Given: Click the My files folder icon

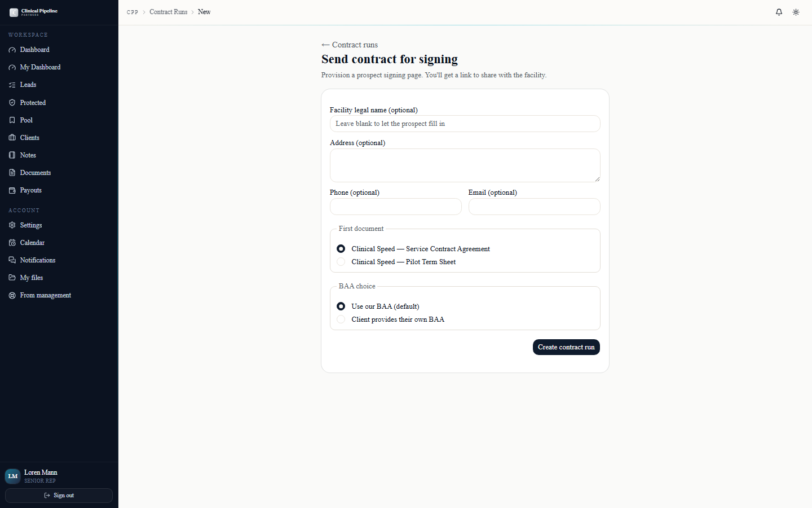Looking at the screenshot, I should [x=12, y=278].
